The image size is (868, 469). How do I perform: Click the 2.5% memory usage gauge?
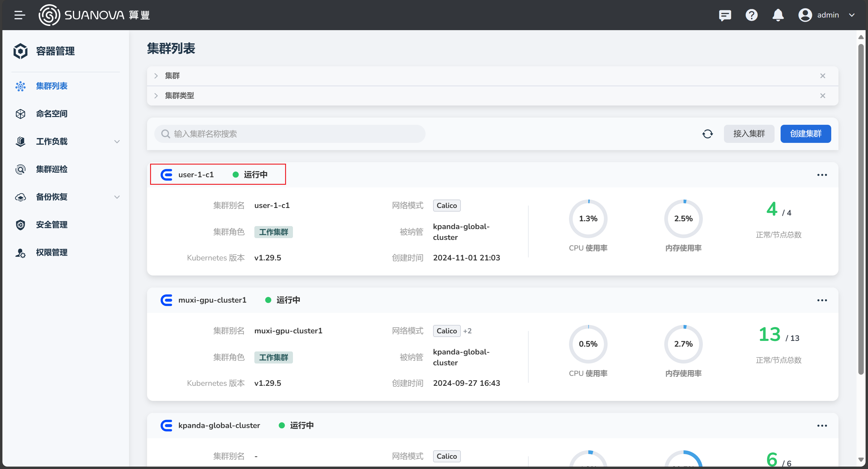[x=683, y=219]
